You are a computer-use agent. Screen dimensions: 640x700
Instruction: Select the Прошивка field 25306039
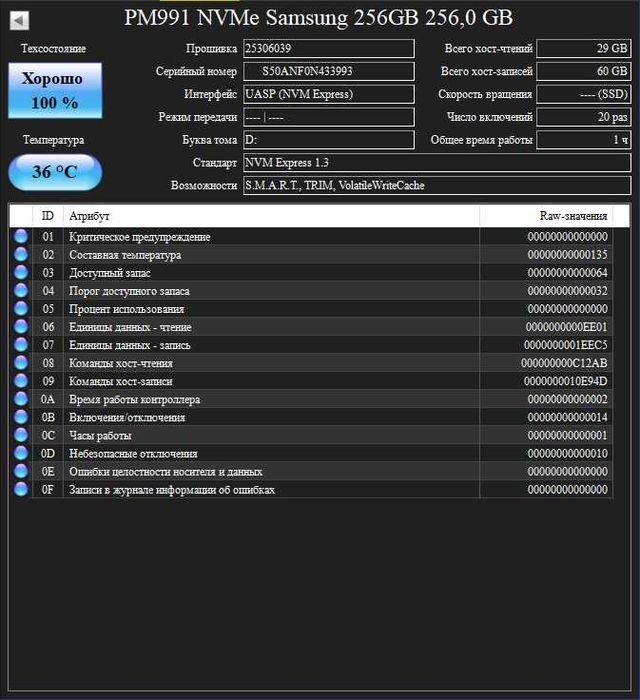pyautogui.click(x=328, y=49)
